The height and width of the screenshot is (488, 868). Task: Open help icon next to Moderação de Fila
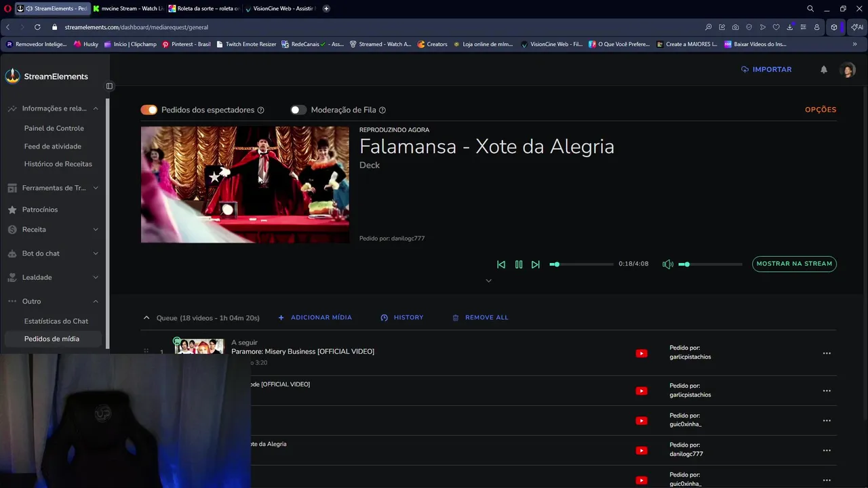(382, 110)
